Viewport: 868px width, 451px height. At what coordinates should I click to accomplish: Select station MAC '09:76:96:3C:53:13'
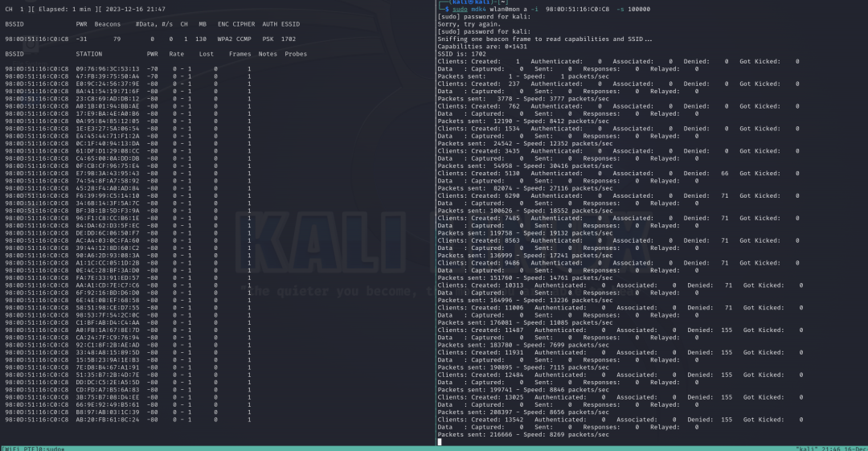pyautogui.click(x=108, y=69)
